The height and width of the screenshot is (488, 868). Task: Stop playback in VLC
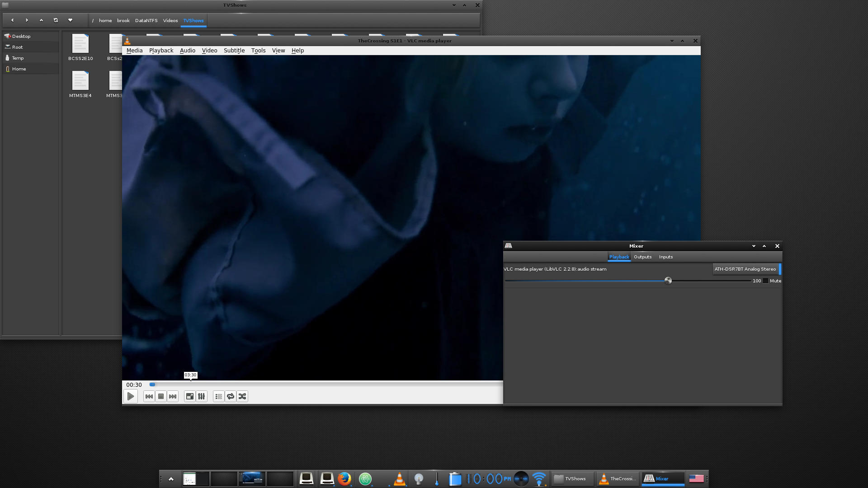[x=161, y=396]
